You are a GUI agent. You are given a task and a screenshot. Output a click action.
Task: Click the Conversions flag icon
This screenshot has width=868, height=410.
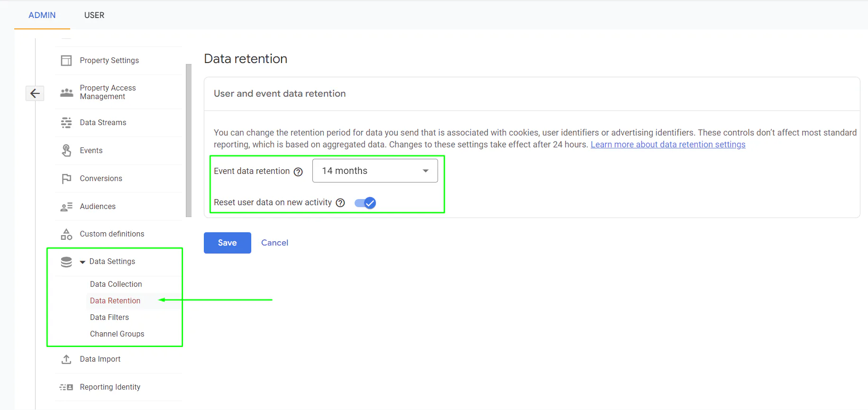coord(66,179)
